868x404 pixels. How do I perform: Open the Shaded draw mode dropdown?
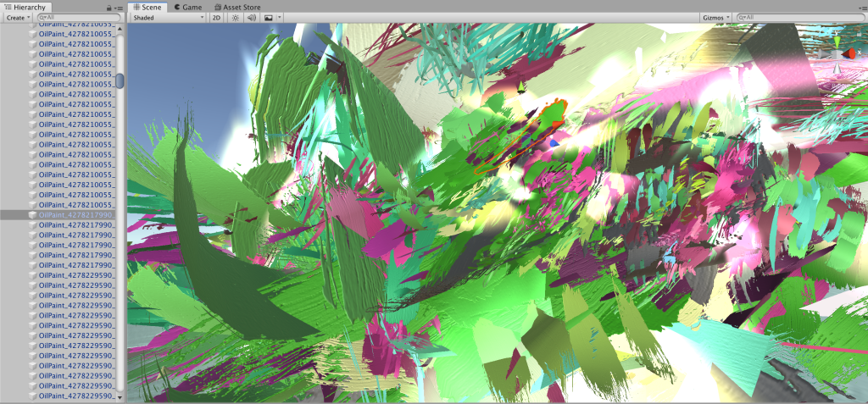[x=168, y=17]
